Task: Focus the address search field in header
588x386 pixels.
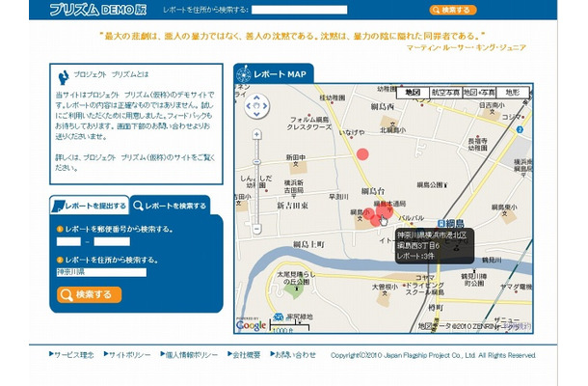Action: [x=299, y=10]
